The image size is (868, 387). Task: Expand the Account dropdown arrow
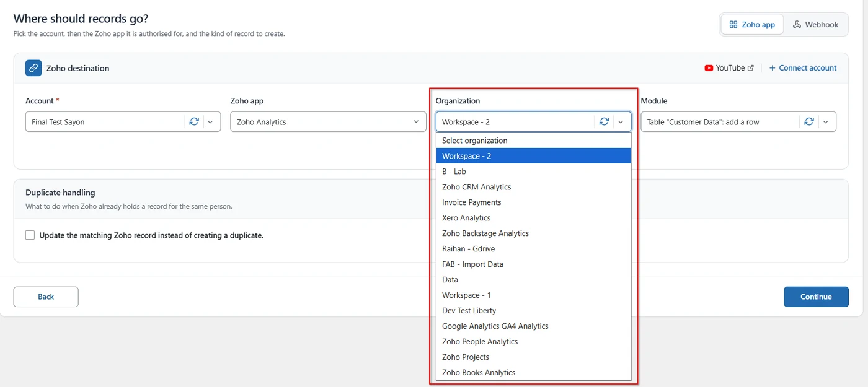(210, 122)
